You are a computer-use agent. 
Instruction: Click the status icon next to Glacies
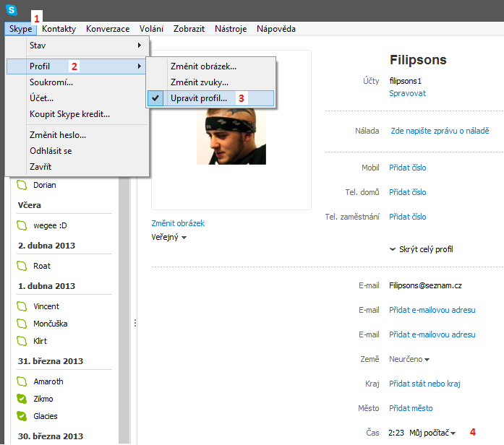tap(24, 416)
